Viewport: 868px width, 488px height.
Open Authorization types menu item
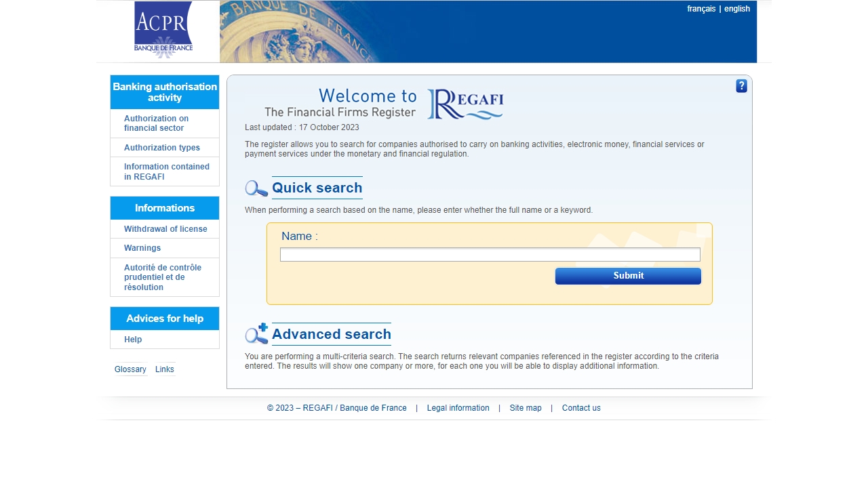162,148
